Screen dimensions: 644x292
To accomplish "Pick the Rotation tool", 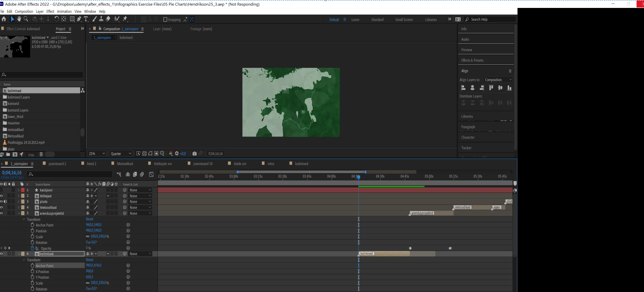I will point(56,19).
